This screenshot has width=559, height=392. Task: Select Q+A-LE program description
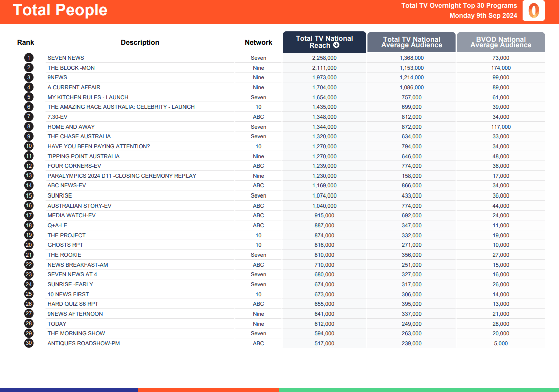(x=57, y=225)
